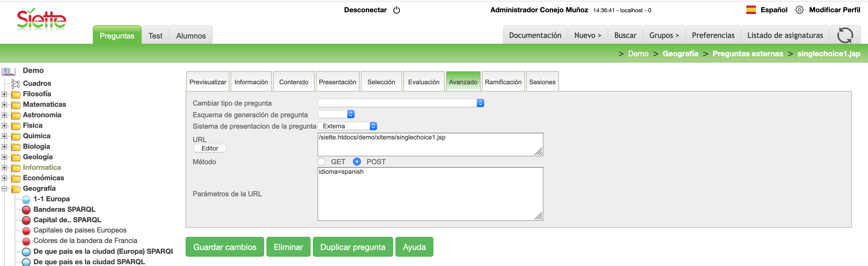Viewport: 868px width, 266px height.
Task: Click the Modificar Perfil gear icon
Action: pyautogui.click(x=799, y=10)
